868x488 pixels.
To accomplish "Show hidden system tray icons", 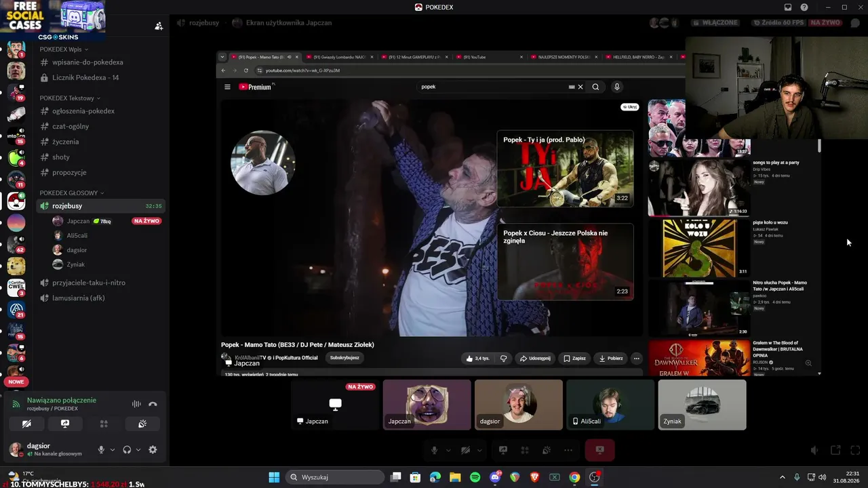I will click(783, 477).
